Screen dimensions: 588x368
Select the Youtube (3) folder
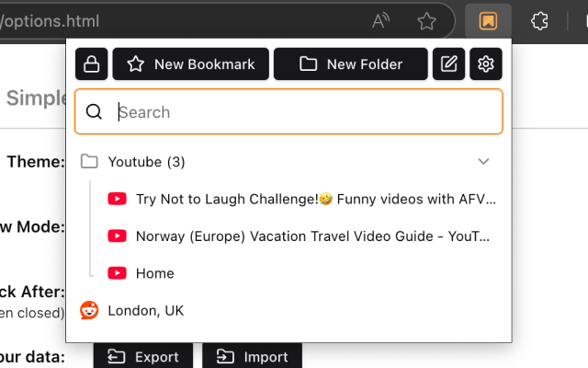(147, 162)
